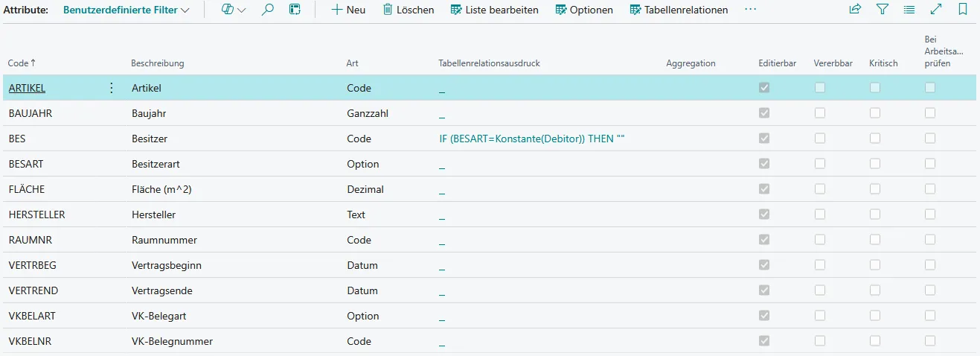
Task: Click the bookmark icon
Action: [963, 10]
